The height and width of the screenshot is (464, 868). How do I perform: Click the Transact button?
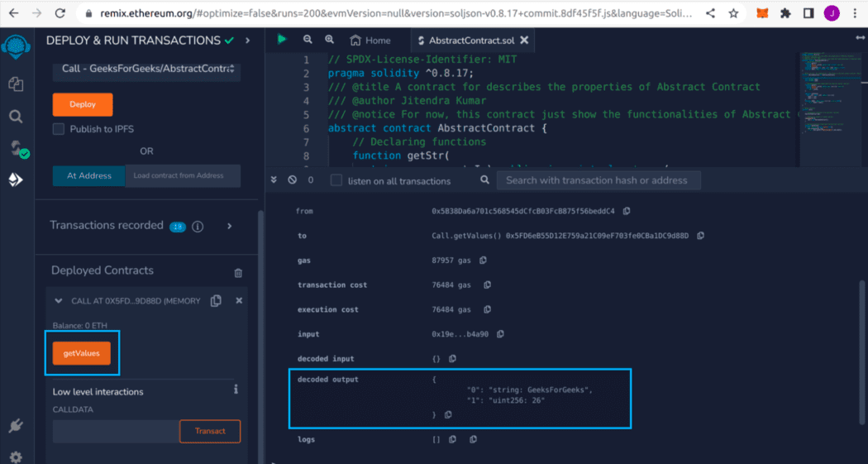point(209,431)
